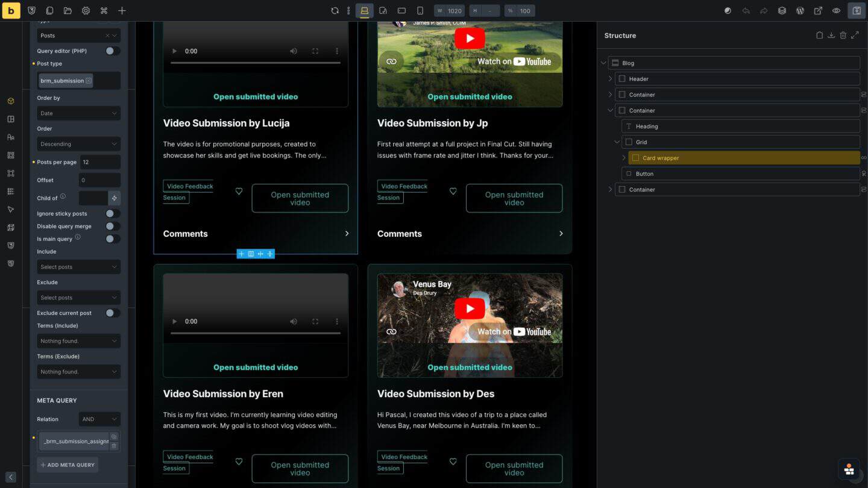Click the cursor pointer icon in left sidebar

coord(10,210)
